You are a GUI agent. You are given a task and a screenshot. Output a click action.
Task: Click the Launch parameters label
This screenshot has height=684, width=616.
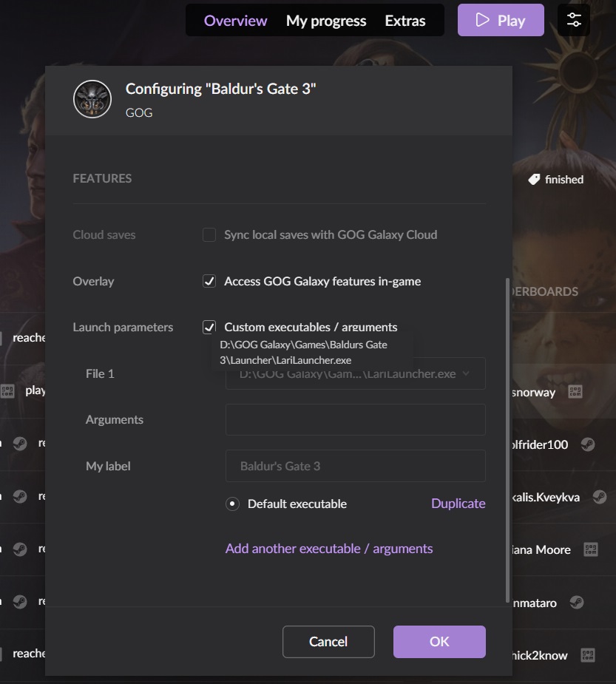(123, 327)
